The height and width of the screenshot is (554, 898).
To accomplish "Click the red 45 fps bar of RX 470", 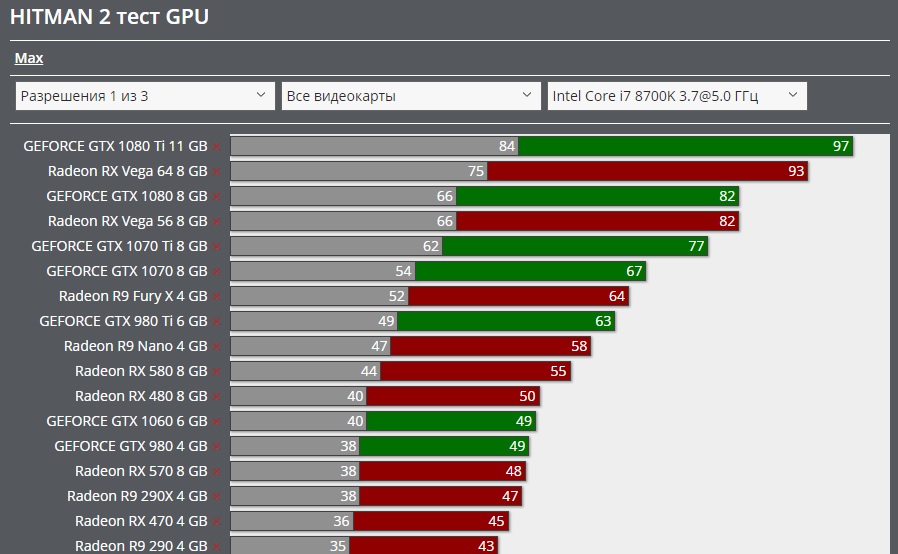I will pos(431,521).
